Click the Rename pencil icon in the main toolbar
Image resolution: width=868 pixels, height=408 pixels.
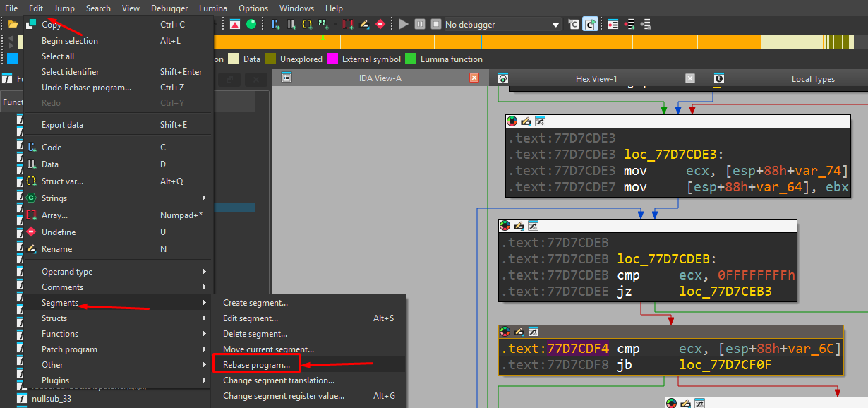click(365, 24)
